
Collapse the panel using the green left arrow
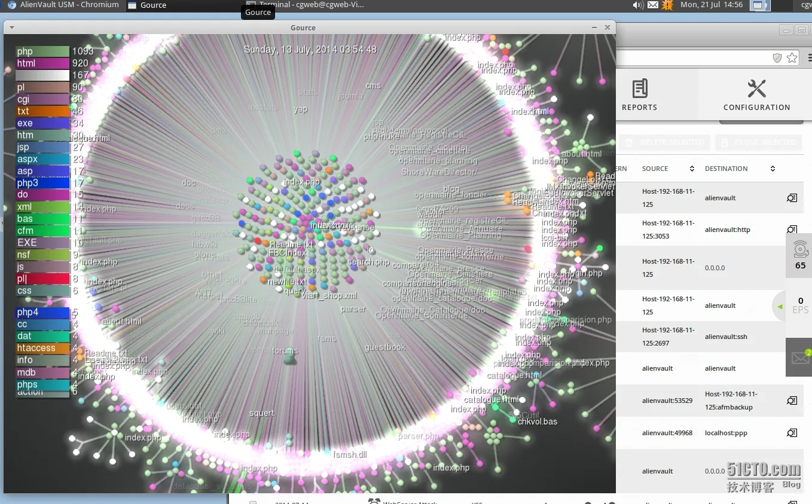tap(780, 306)
